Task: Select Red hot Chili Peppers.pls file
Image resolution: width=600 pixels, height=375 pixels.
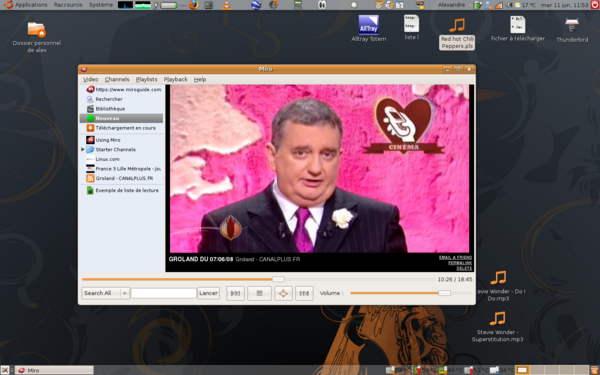Action: pos(457,34)
